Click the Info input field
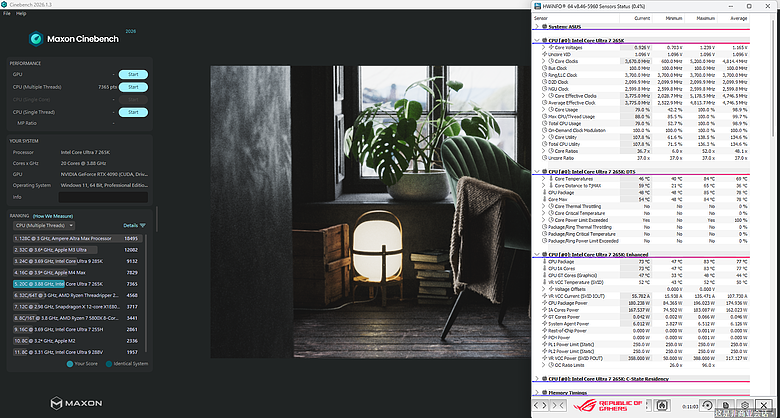The height and width of the screenshot is (418, 780). point(103,197)
